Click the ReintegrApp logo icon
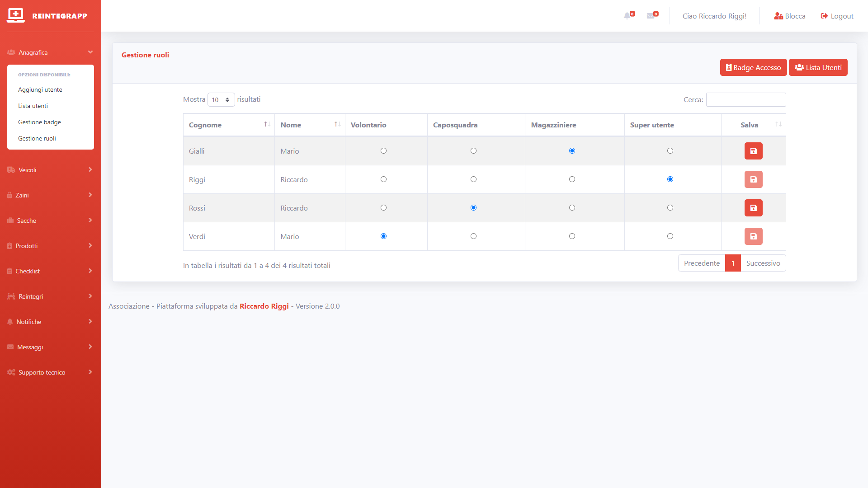This screenshot has width=868, height=488. [16, 15]
